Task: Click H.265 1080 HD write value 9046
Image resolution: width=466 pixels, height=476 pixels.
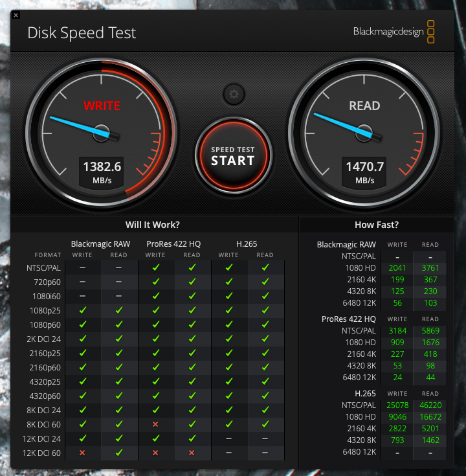Action: point(397,417)
